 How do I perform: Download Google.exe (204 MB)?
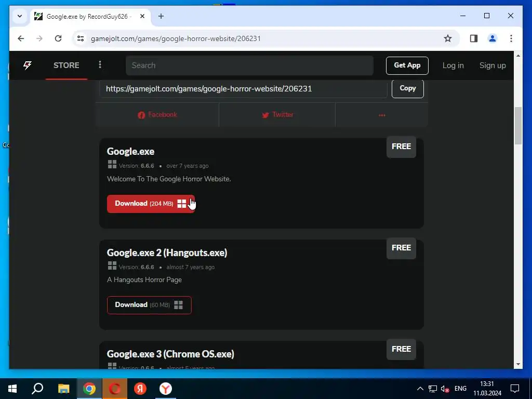[151, 204]
